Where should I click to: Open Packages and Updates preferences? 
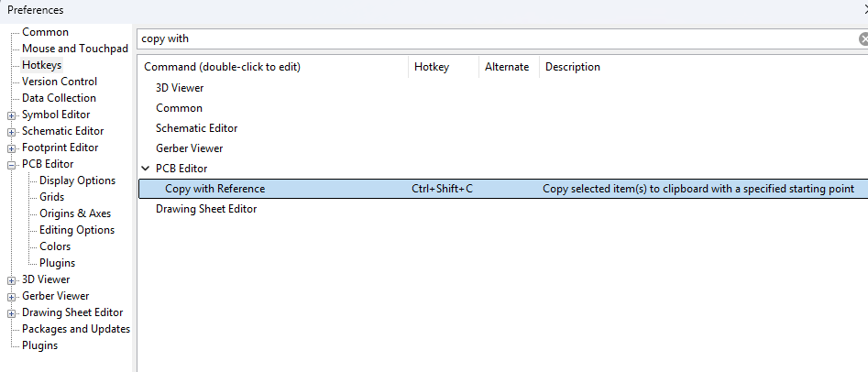(76, 329)
